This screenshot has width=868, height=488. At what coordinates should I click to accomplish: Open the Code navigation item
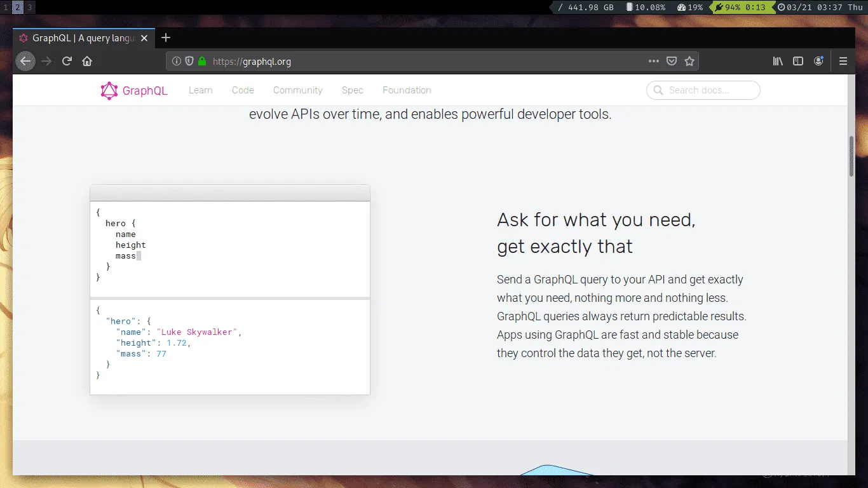pyautogui.click(x=243, y=90)
